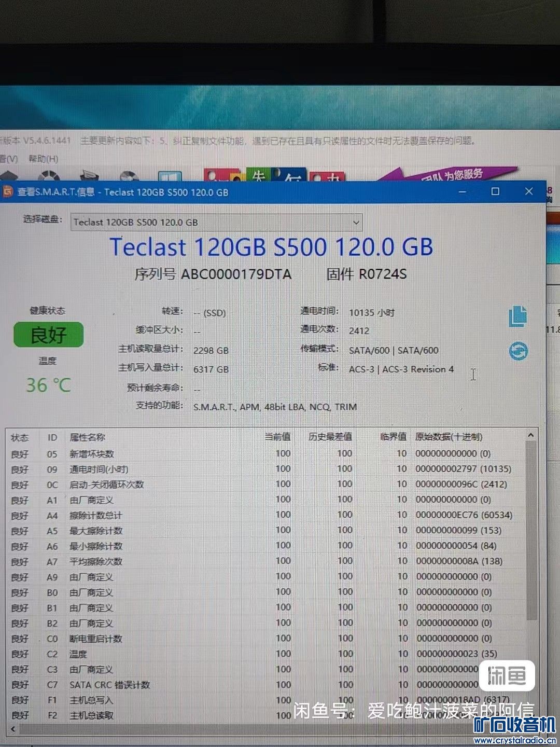The image size is (560, 747).
Task: Select the 启动-关闭循环次数 attribute row
Action: click(x=266, y=485)
